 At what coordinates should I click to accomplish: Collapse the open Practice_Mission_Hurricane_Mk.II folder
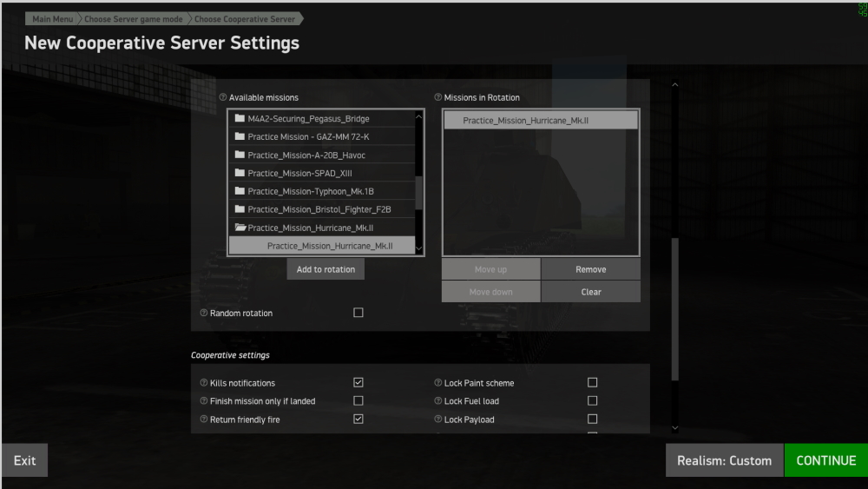coord(240,228)
